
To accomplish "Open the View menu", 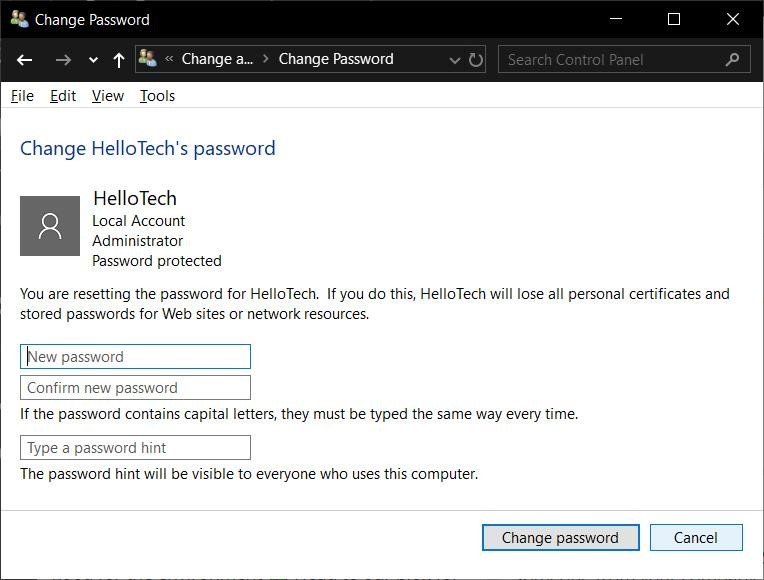I will 108,96.
